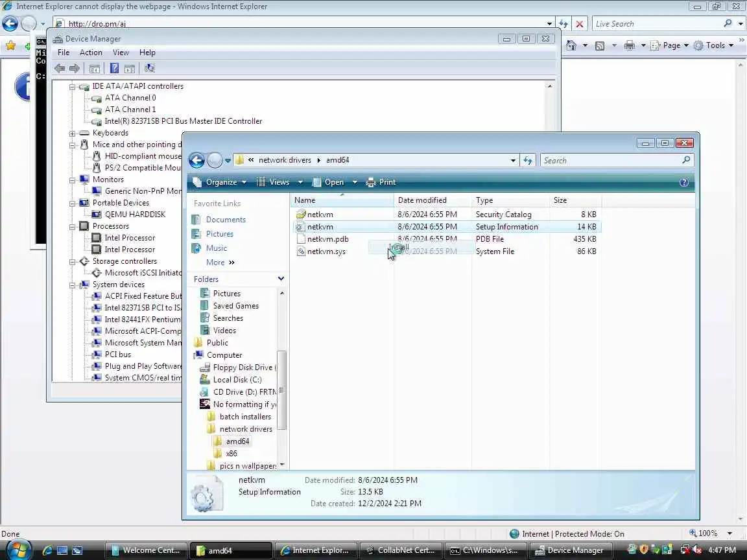Open Device Manager File menu
This screenshot has width=747, height=560.
pos(64,52)
